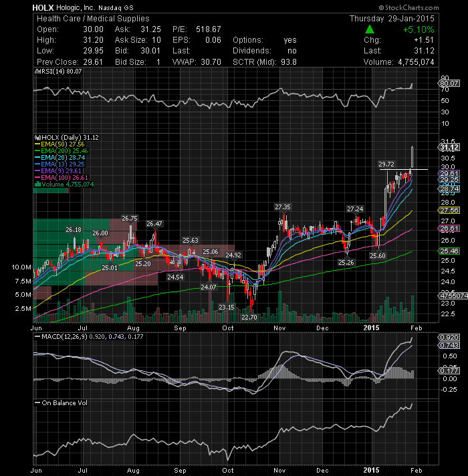Click the '2.5M' volume axis label
This screenshot has width=468, height=476.
pos(23,308)
